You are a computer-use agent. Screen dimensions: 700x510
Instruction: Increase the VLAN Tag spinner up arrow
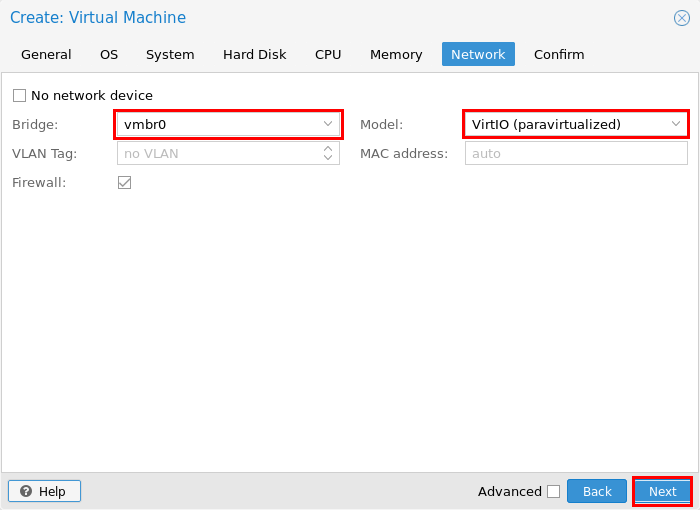tap(328, 149)
